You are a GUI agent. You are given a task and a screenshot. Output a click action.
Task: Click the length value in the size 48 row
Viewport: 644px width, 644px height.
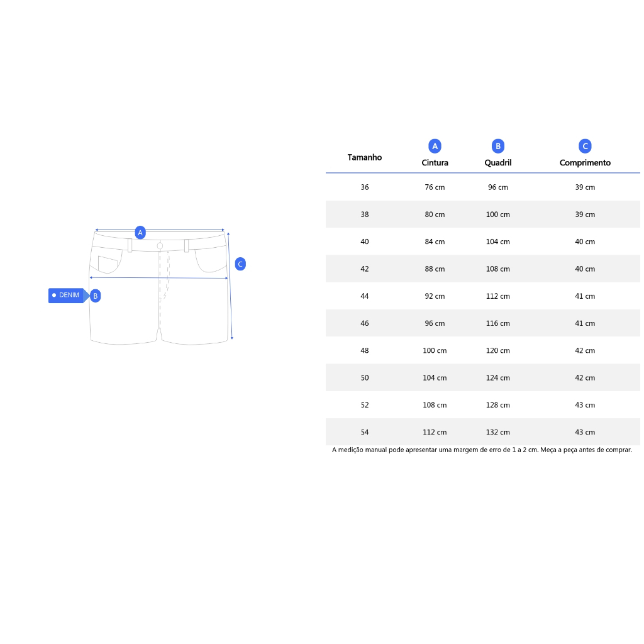click(585, 351)
